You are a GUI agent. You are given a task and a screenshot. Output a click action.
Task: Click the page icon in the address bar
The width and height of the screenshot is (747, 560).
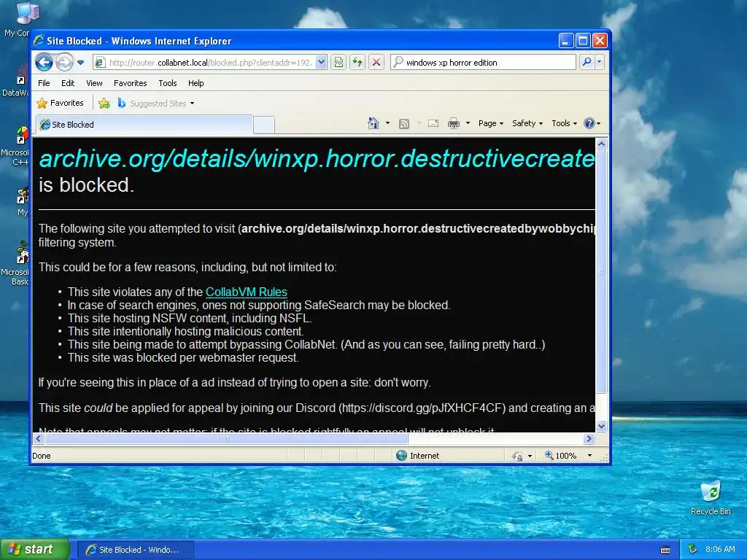click(x=99, y=63)
